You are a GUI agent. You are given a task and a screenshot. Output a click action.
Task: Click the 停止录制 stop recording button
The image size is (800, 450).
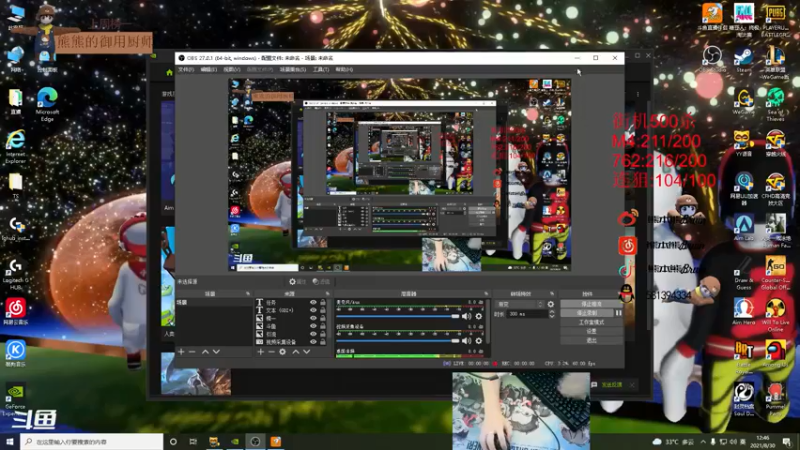(587, 313)
